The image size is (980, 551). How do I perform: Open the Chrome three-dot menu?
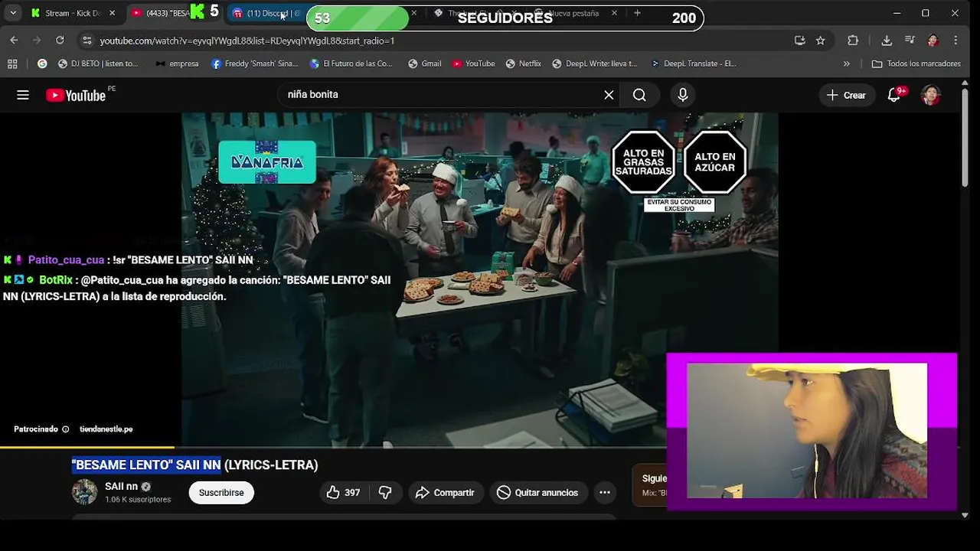(955, 41)
